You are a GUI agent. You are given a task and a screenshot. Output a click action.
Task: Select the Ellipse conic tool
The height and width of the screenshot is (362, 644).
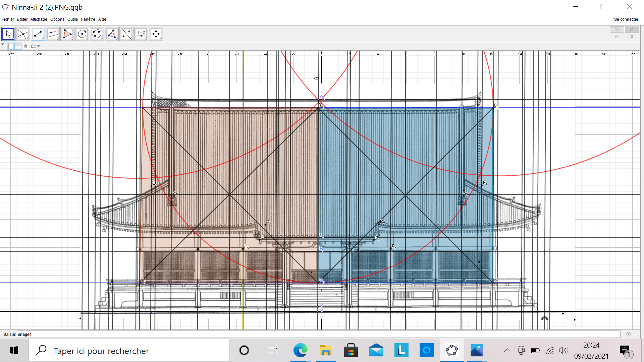97,34
